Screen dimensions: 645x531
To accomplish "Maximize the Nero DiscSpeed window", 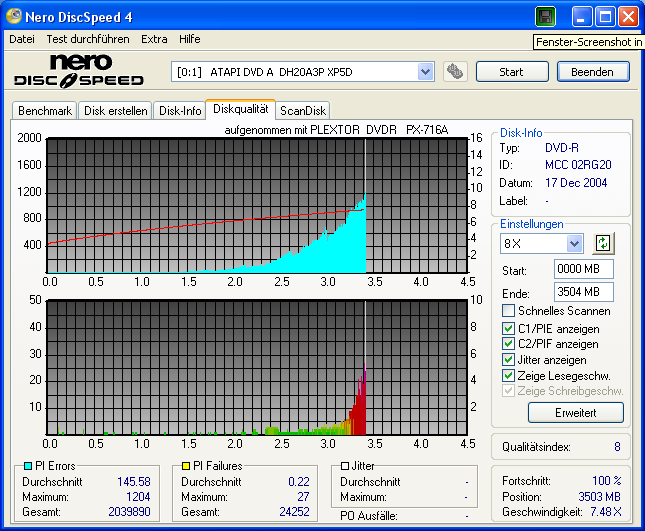I will click(605, 17).
